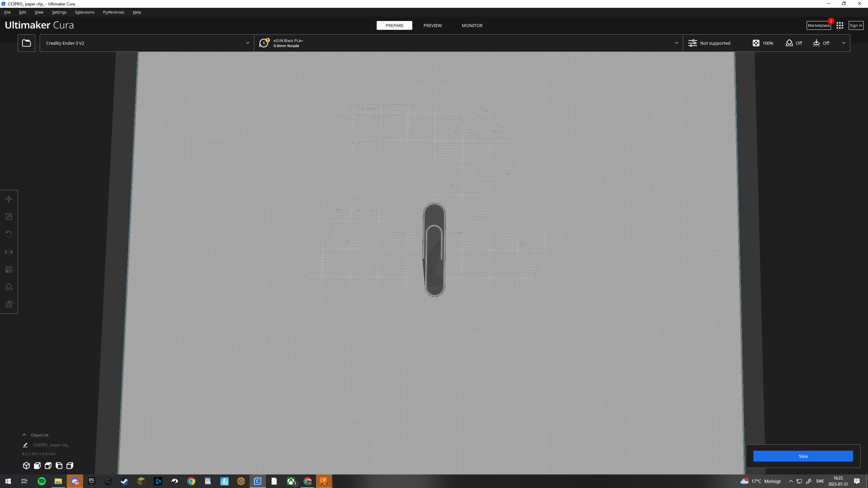Screen dimensions: 868x488
Task: Open the Help menu
Action: click(x=137, y=12)
